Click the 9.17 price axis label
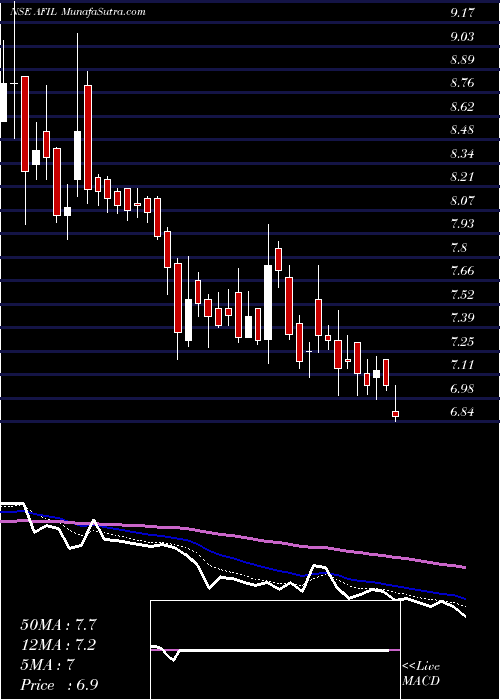 click(x=462, y=13)
